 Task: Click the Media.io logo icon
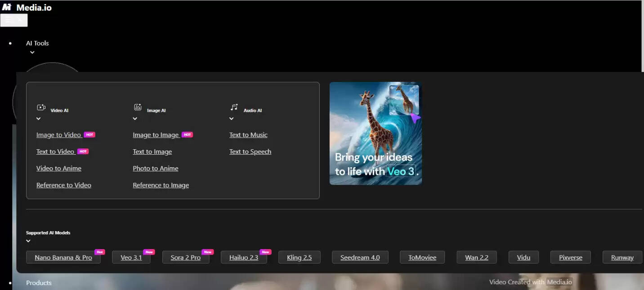[7, 7]
